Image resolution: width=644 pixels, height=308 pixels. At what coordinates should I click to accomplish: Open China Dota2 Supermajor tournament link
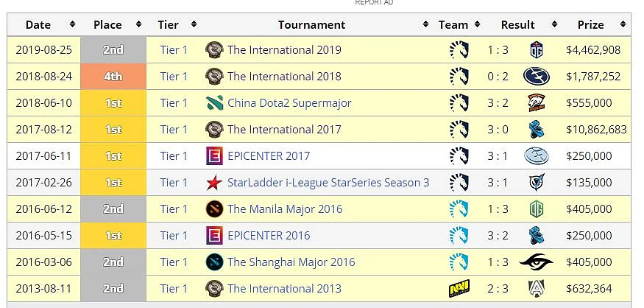tap(289, 103)
